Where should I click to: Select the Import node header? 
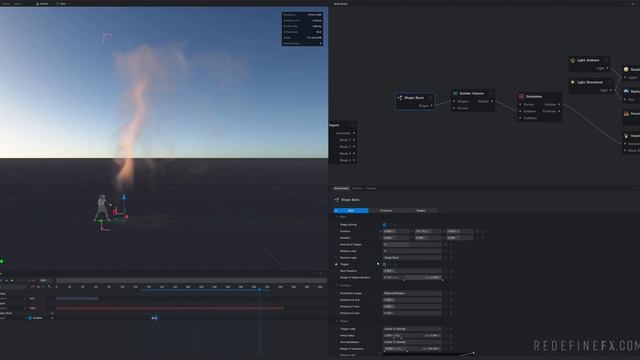pos(342,125)
